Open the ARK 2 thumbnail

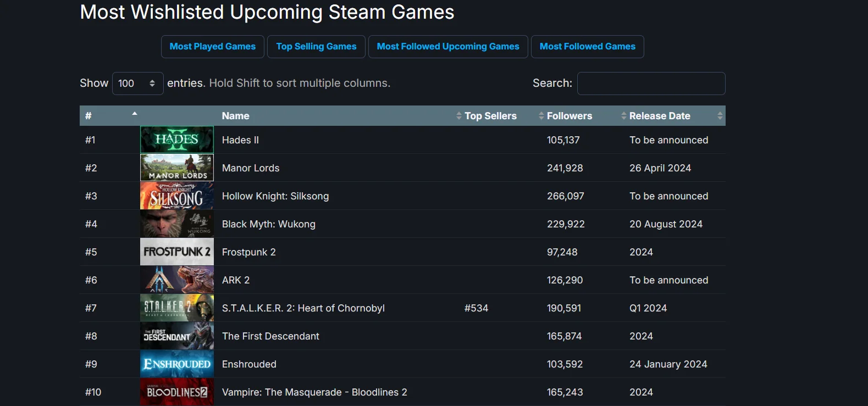176,280
